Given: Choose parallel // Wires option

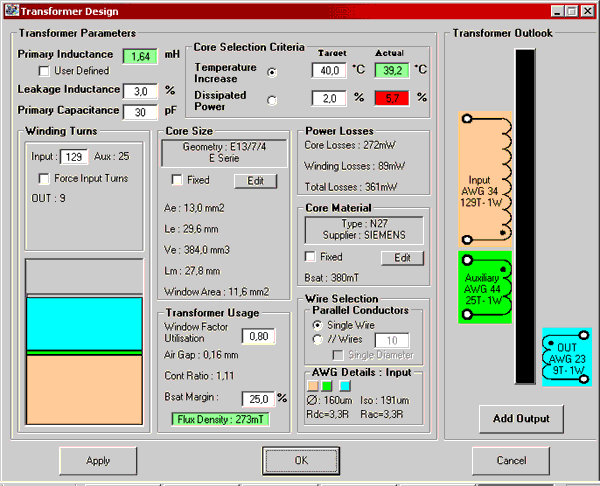Looking at the screenshot, I should (x=318, y=339).
